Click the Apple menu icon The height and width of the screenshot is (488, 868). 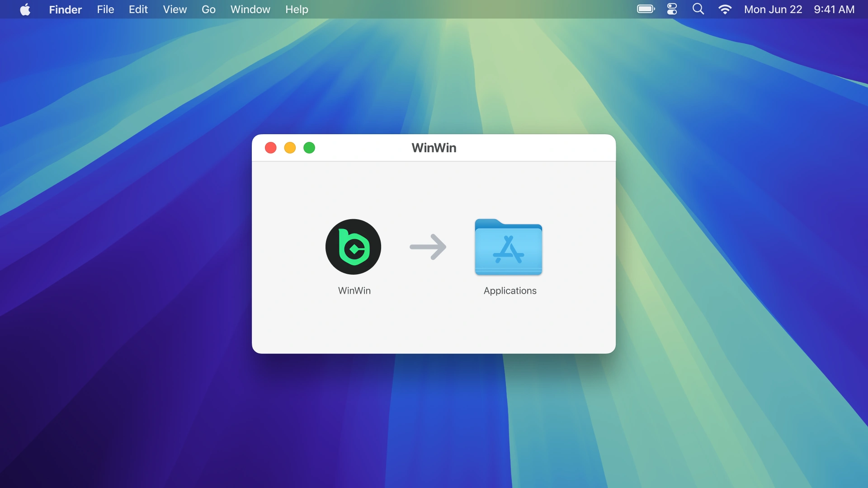pos(25,9)
